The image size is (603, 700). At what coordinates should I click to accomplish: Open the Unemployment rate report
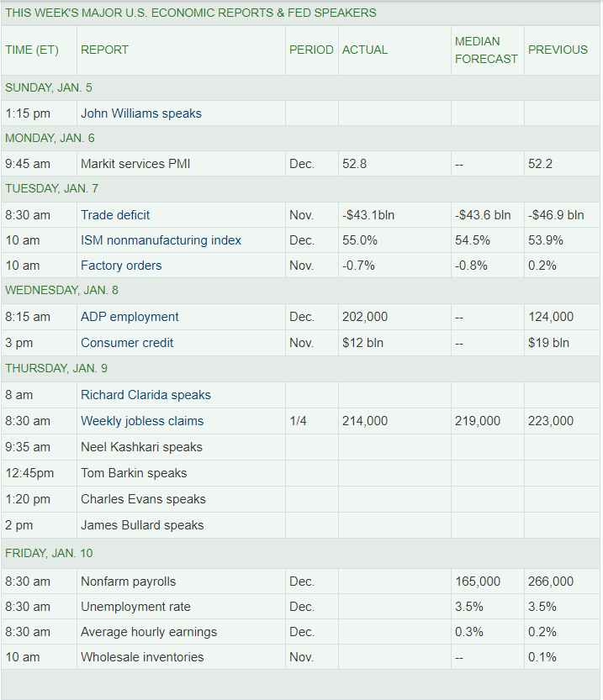click(135, 607)
